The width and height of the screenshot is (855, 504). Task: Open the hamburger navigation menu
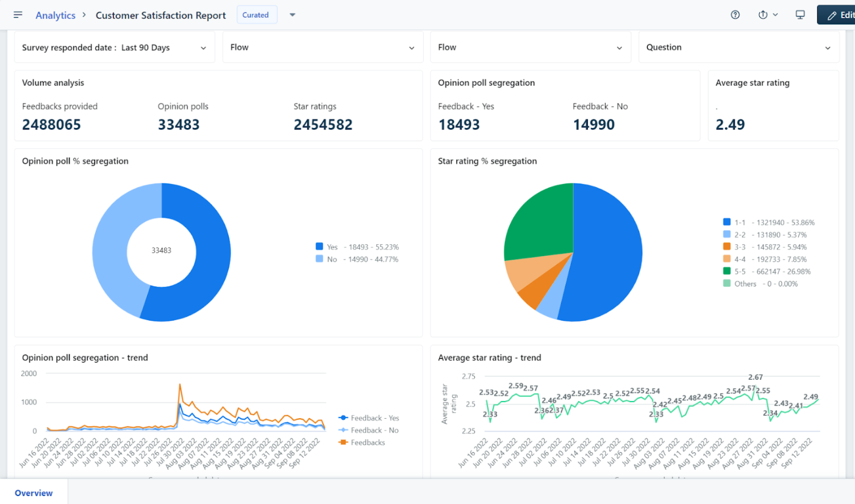(18, 15)
